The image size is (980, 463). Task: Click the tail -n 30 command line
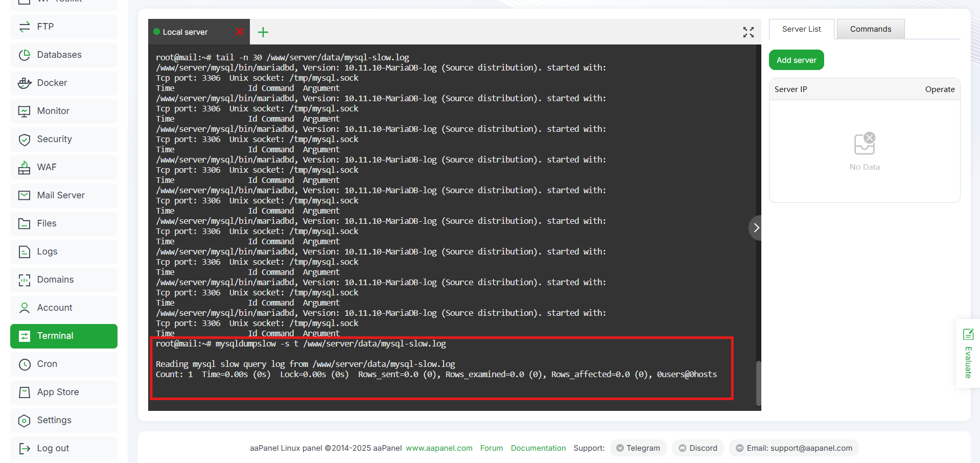click(x=283, y=58)
